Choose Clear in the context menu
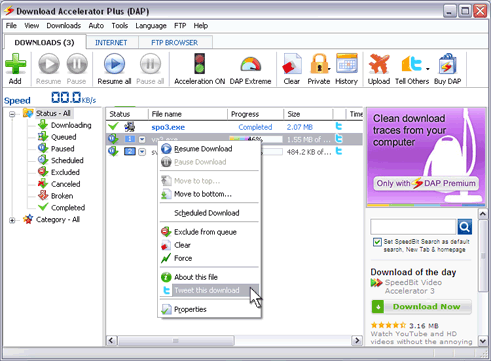491x361 pixels. (x=209, y=245)
